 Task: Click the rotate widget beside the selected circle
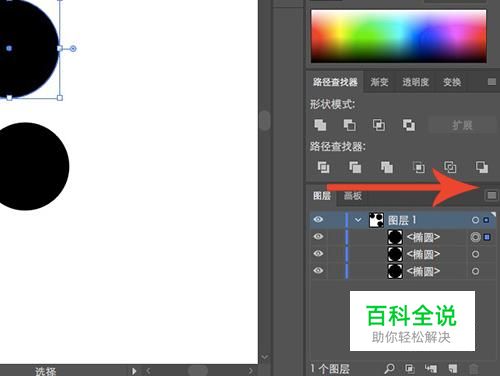tap(73, 49)
